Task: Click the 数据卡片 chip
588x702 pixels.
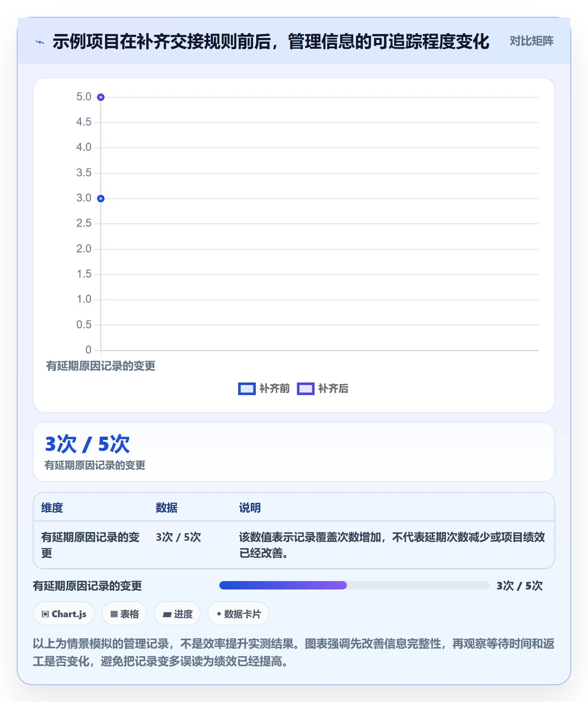Action: pyautogui.click(x=239, y=614)
